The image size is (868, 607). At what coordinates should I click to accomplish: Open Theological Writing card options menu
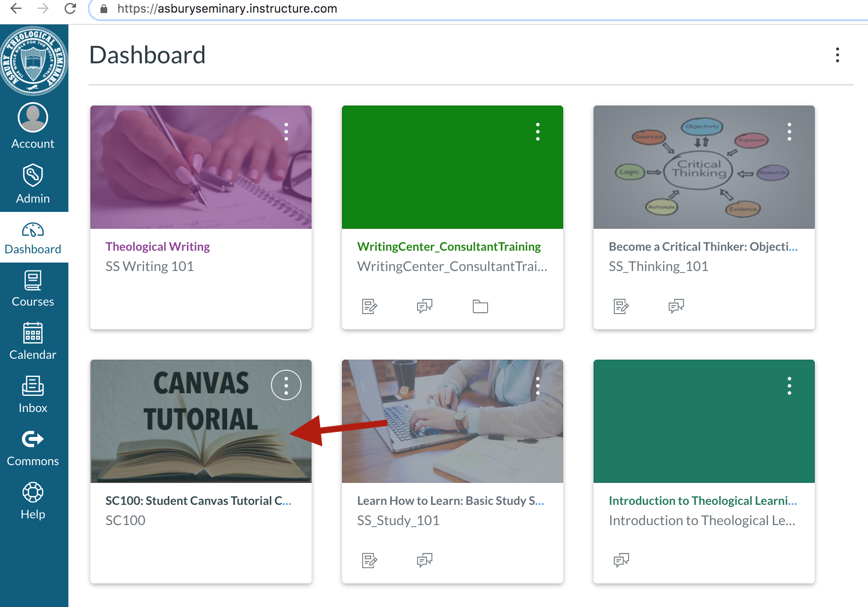(x=286, y=132)
